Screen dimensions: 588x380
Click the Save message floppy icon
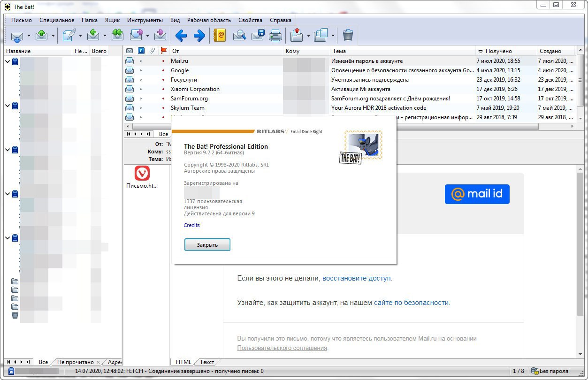[x=258, y=36]
